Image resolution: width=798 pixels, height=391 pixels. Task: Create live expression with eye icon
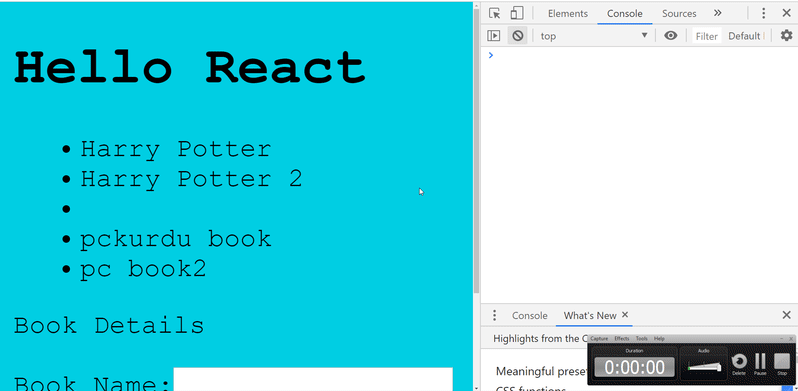671,36
